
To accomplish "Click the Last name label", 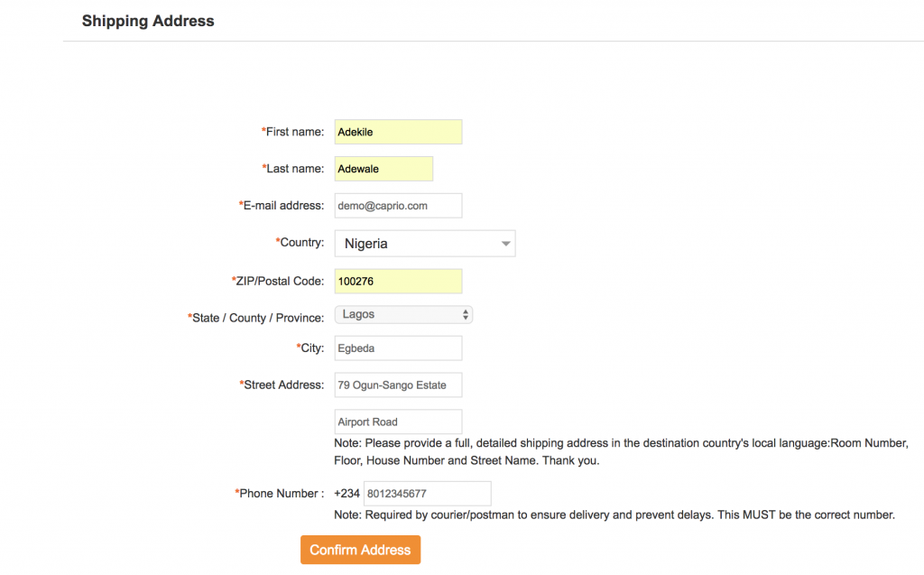I will click(x=293, y=169).
